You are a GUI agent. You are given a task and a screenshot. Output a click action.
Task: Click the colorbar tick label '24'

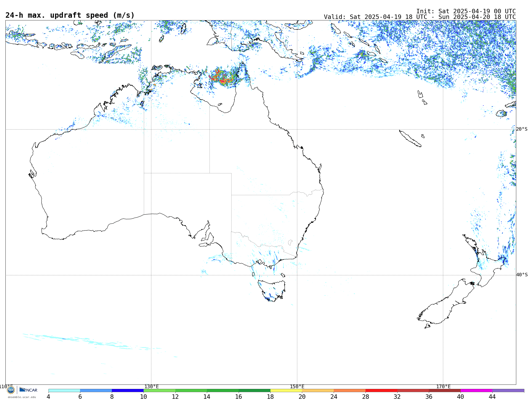[334, 397]
